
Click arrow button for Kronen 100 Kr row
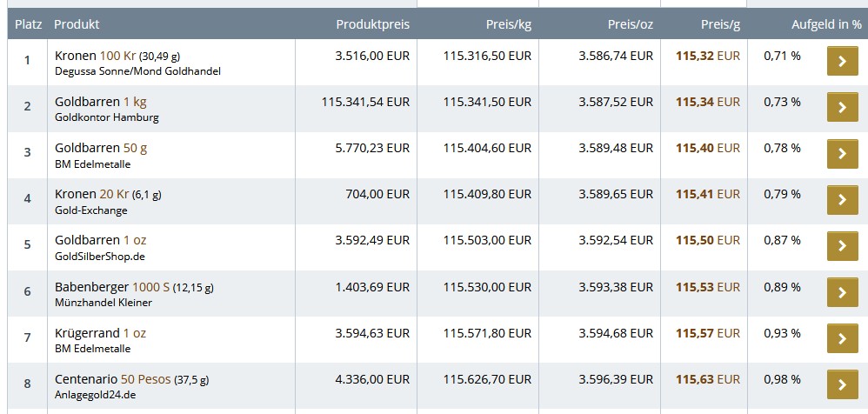coord(842,62)
